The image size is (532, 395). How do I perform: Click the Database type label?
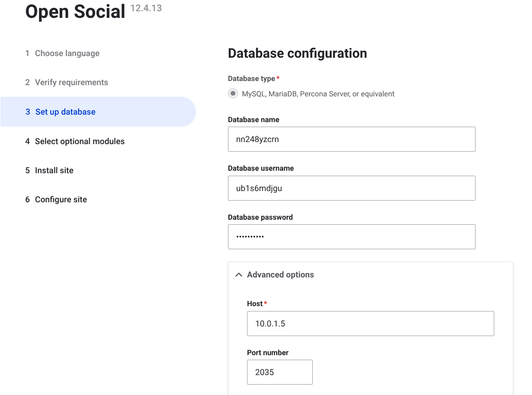[251, 79]
